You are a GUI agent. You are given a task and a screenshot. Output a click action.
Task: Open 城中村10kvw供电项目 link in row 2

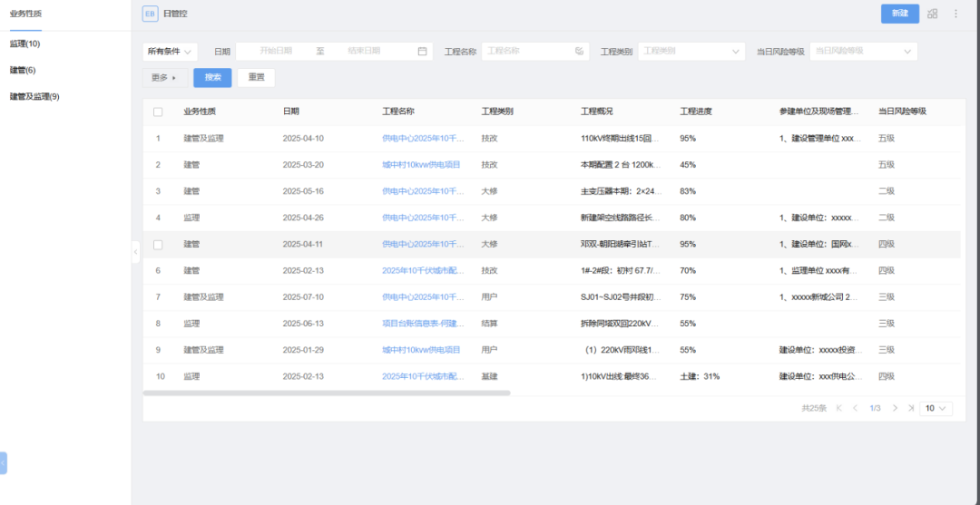421,165
